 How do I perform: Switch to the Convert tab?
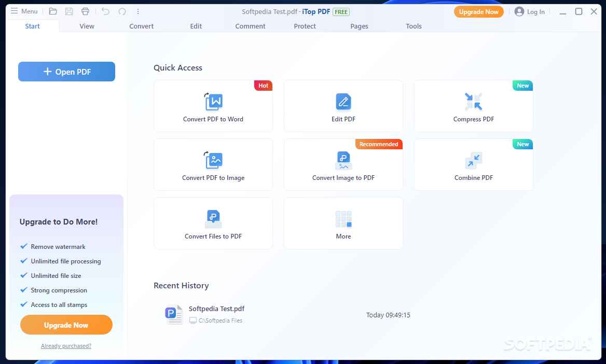point(141,26)
